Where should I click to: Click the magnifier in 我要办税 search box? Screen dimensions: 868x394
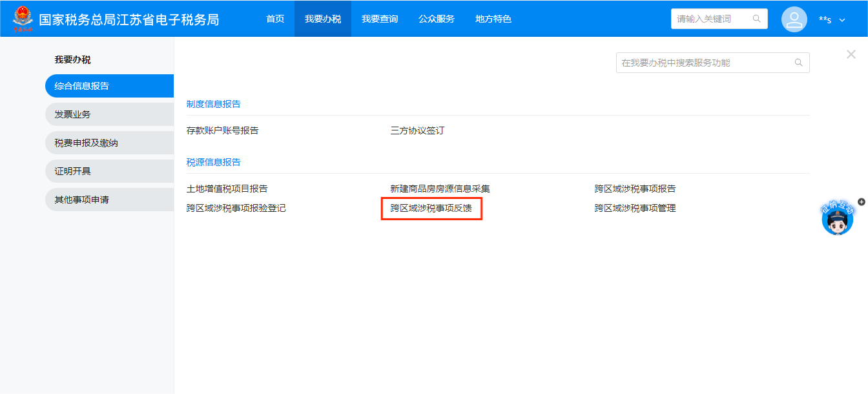coord(798,63)
